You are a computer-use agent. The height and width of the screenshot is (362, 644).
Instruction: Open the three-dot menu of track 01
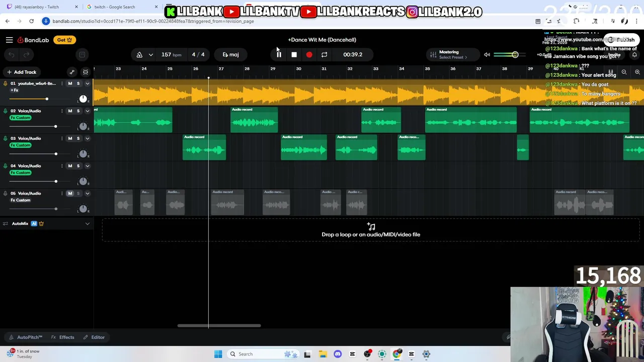point(62,83)
